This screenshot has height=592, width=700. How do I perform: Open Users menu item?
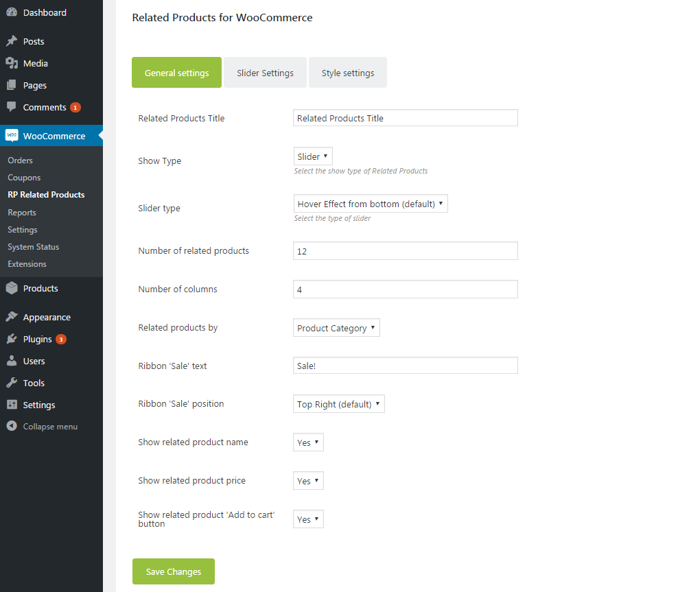tap(51, 361)
